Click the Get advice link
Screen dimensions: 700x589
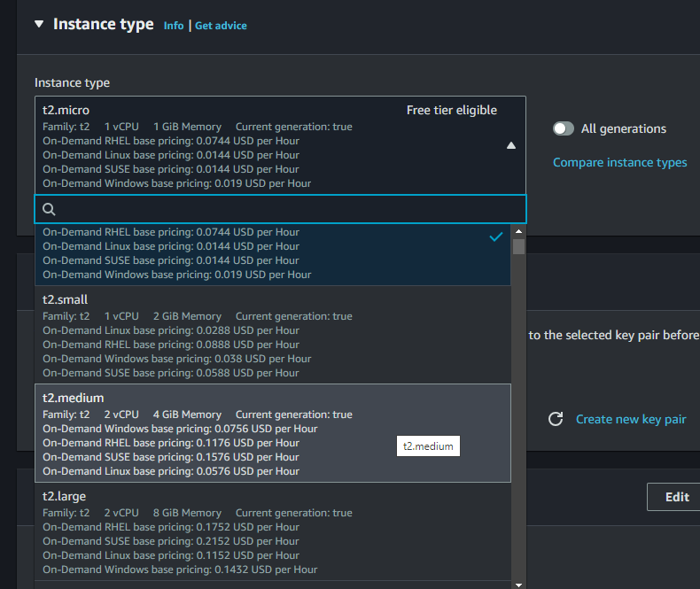point(221,26)
